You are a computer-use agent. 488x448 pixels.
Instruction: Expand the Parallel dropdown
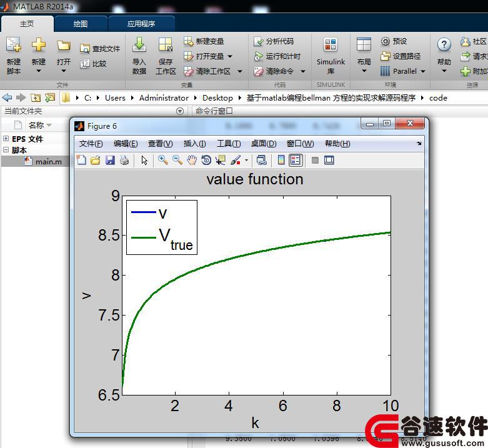click(x=423, y=71)
